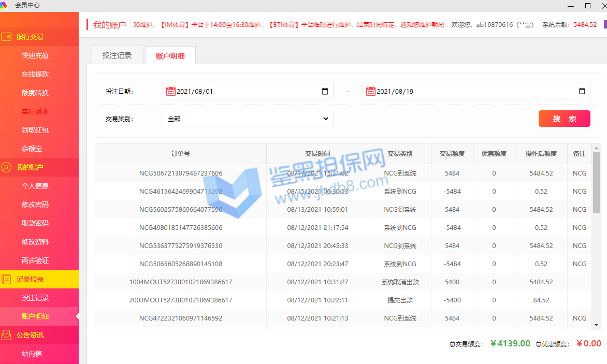The image size is (607, 364).
Task: Select 实时返水 in the sidebar
Action: [35, 111]
